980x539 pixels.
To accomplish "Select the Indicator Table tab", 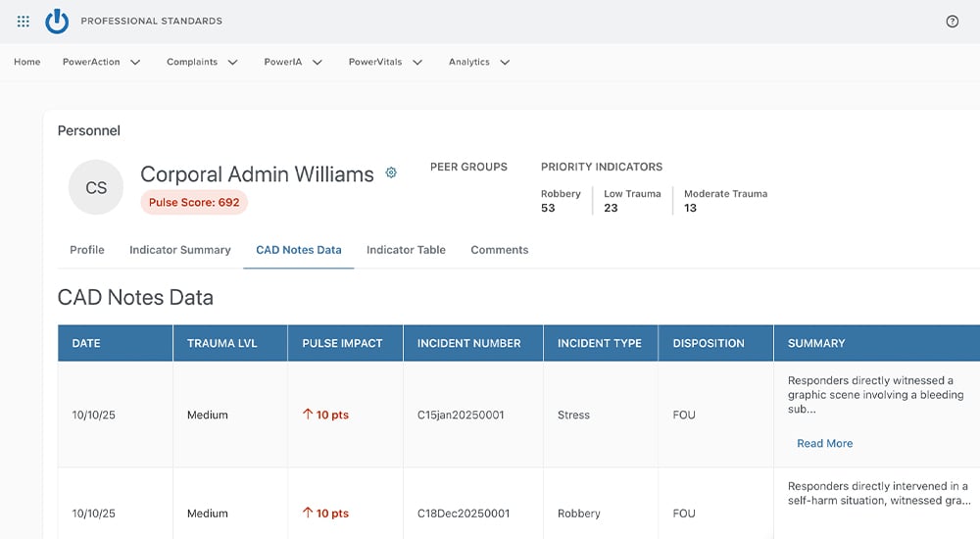I will click(406, 250).
